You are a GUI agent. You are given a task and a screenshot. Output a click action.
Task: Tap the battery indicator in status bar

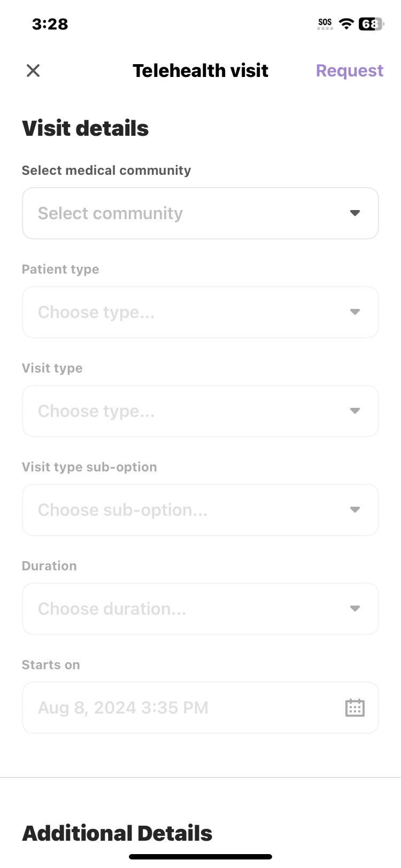pyautogui.click(x=371, y=24)
